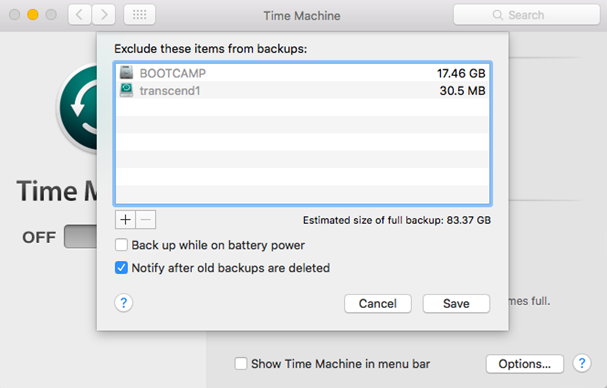Check Show Time Machine in menu bar
This screenshot has width=607, height=388.
241,364
